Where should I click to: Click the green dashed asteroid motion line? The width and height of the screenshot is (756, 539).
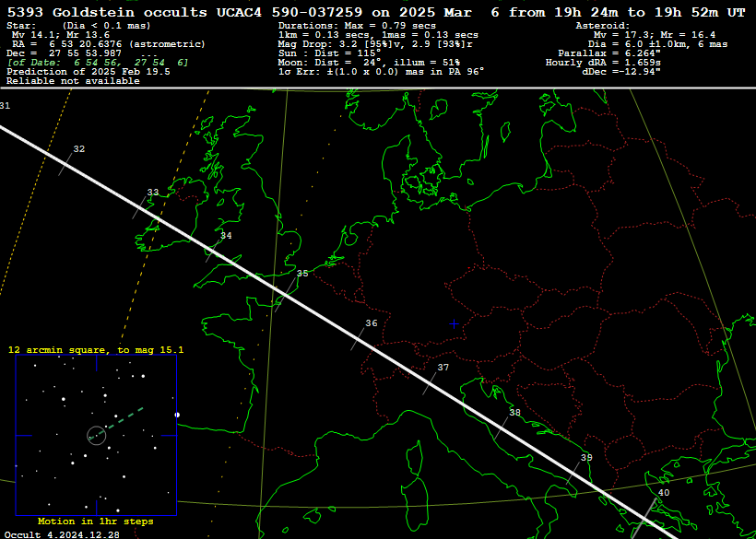click(x=124, y=419)
